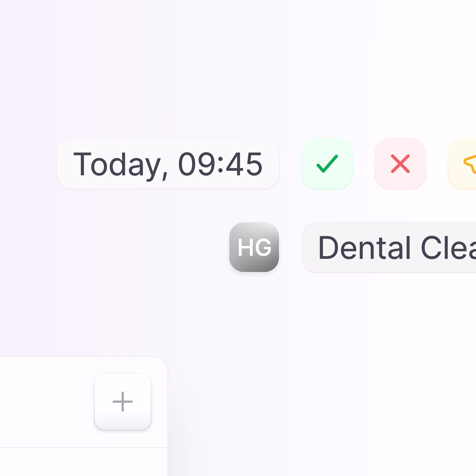Open the Dental Cleaning appointment label

point(389,247)
